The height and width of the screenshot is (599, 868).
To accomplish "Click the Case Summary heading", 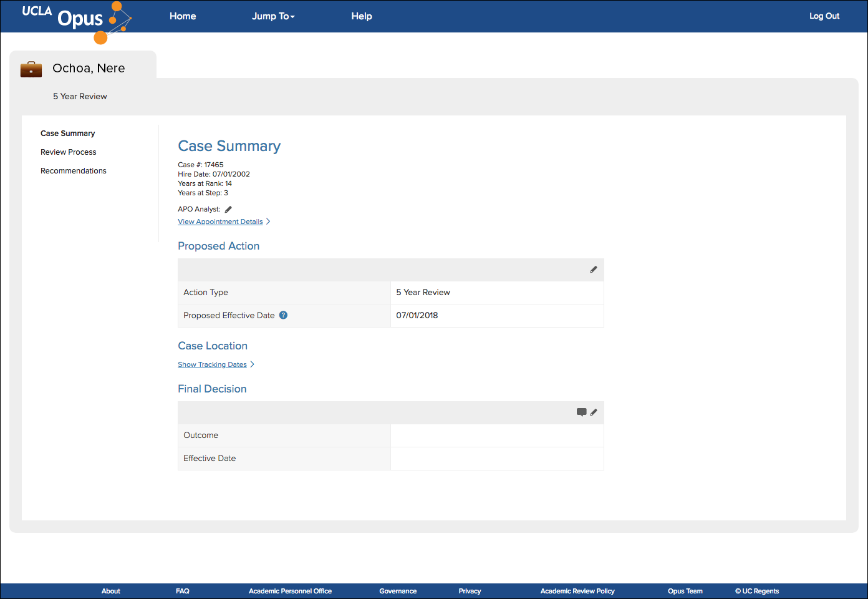I will tap(229, 146).
